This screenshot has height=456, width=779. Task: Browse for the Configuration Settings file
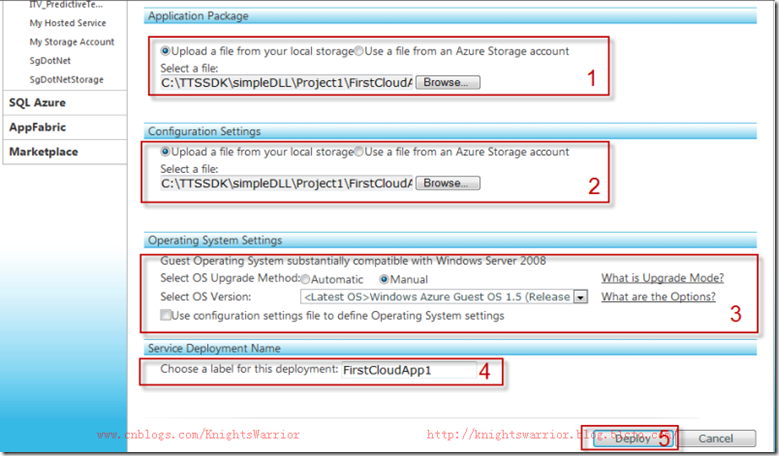(x=448, y=183)
